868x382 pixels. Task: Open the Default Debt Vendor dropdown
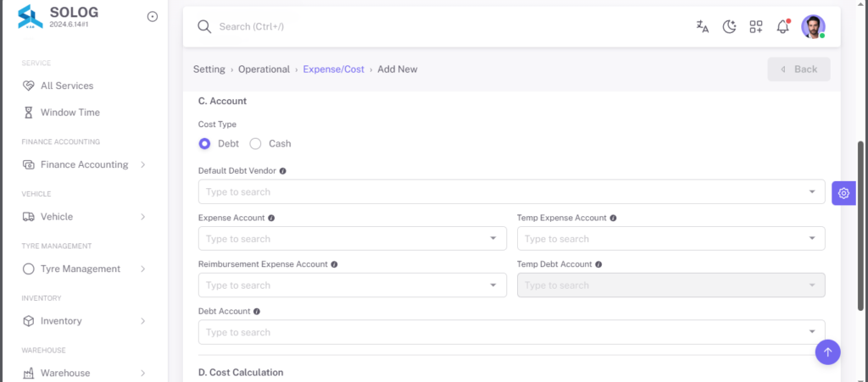coord(511,191)
